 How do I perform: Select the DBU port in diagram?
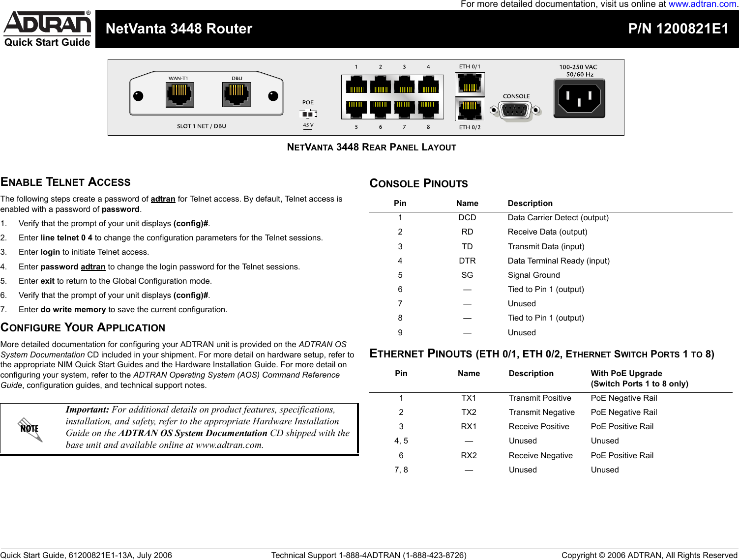click(237, 94)
